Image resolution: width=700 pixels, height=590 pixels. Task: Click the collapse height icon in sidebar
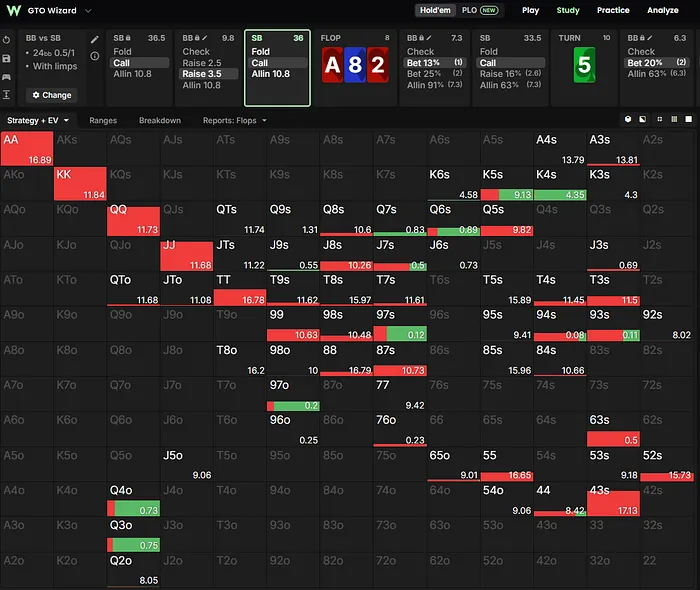pos(6,94)
